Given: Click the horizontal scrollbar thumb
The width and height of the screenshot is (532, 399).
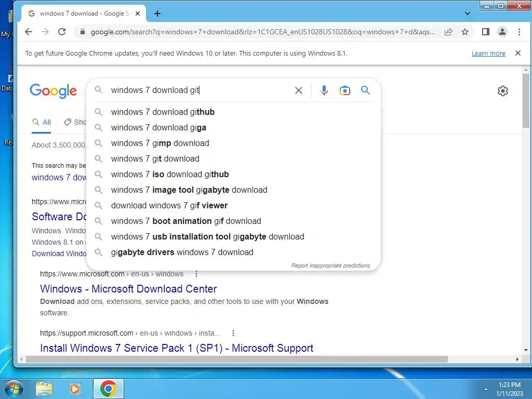Looking at the screenshot, I should click(237, 359).
